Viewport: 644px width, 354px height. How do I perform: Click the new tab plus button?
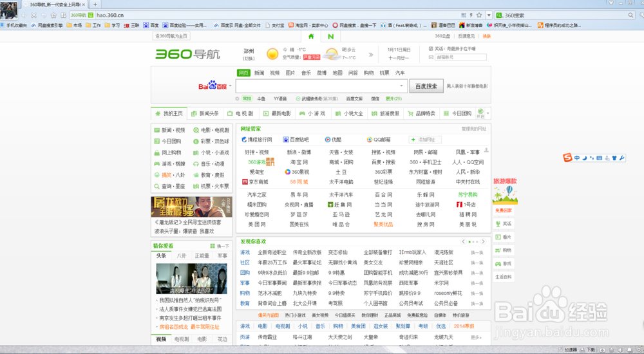pos(95,4)
